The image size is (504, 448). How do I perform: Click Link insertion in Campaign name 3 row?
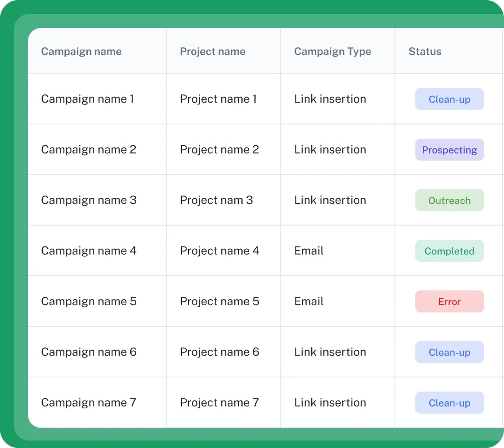click(330, 200)
